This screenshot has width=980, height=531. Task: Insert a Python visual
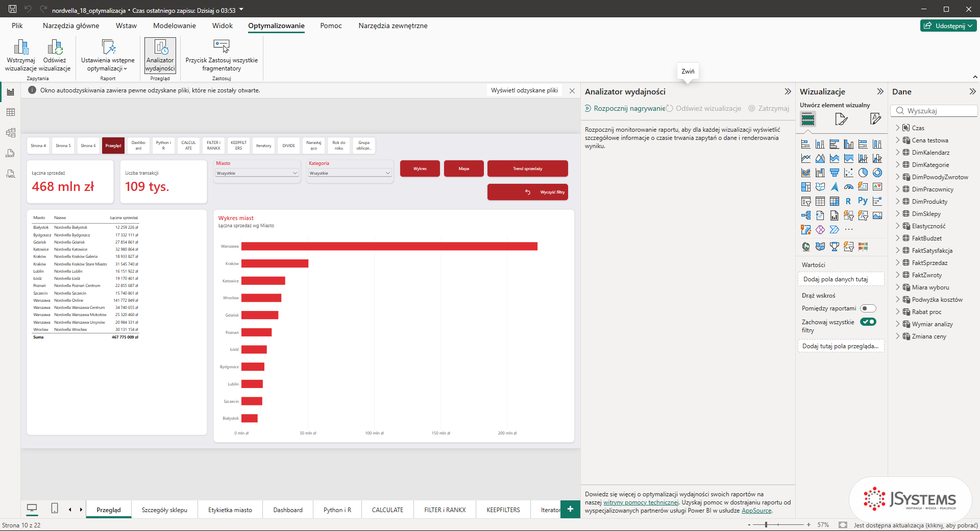coord(863,201)
